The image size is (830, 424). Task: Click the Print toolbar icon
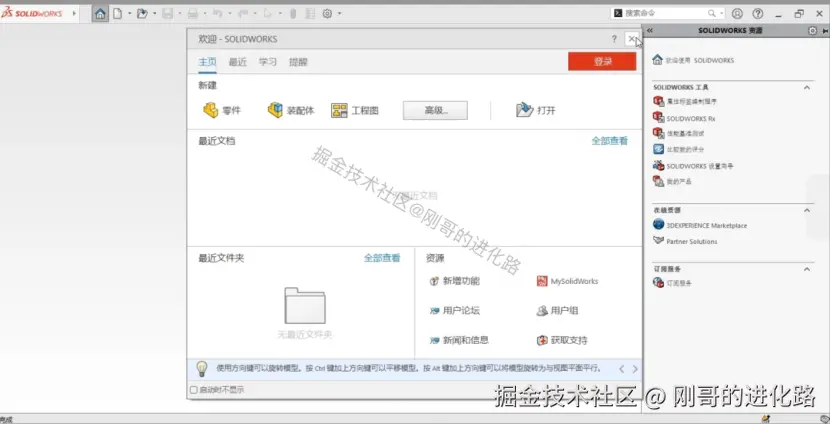(x=193, y=14)
